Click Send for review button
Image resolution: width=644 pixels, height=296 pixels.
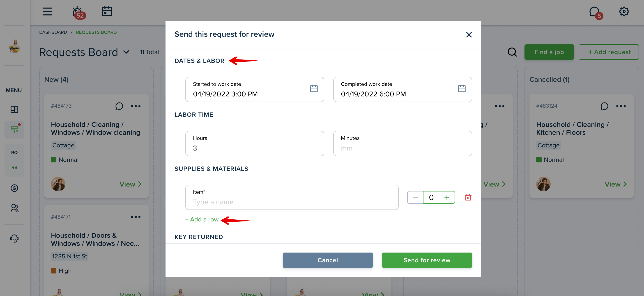click(x=427, y=260)
